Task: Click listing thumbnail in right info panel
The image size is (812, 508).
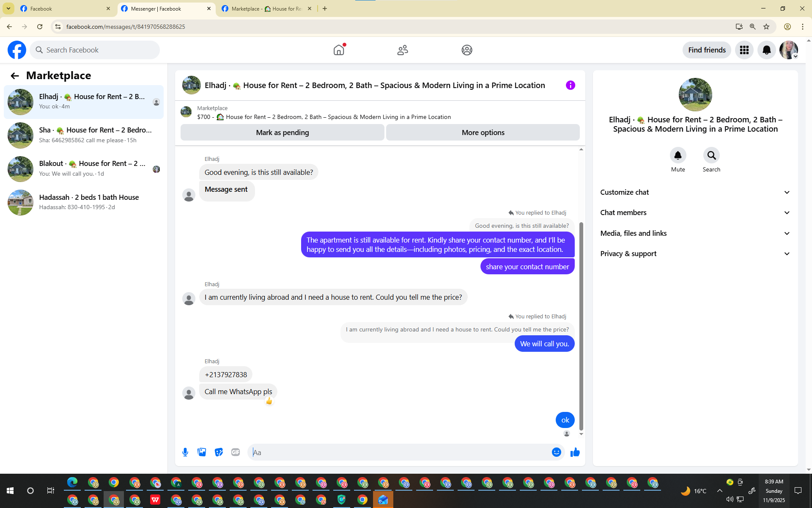Action: (x=695, y=95)
